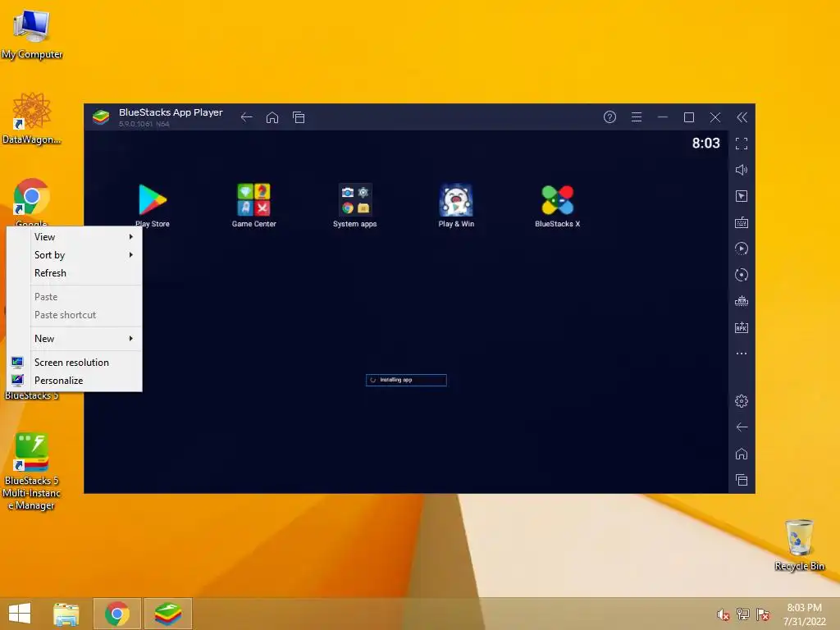Open BlueStacks settings gear icon
Viewport: 840px width, 630px height.
click(742, 400)
